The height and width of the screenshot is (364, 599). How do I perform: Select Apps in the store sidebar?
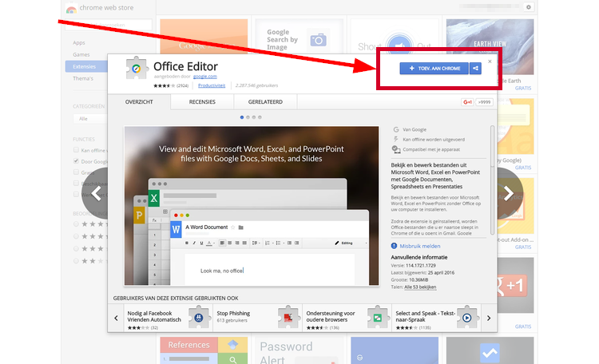coord(79,43)
